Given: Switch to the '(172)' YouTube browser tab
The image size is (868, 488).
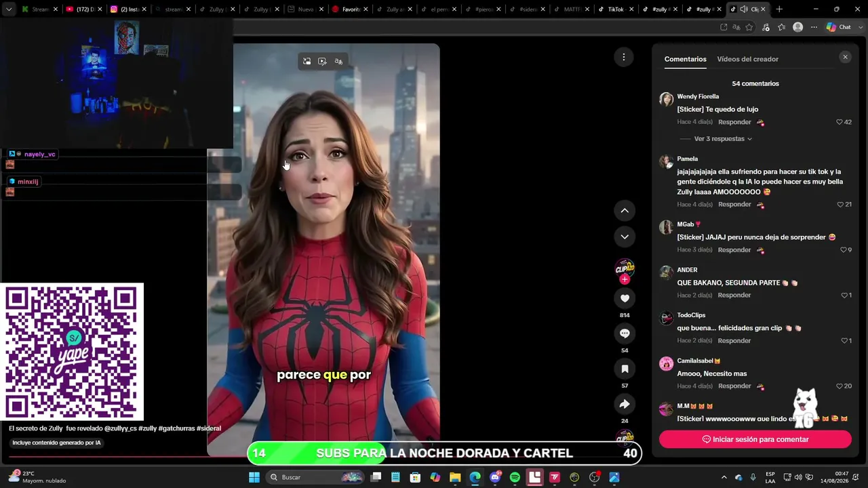Looking at the screenshot, I should point(85,9).
